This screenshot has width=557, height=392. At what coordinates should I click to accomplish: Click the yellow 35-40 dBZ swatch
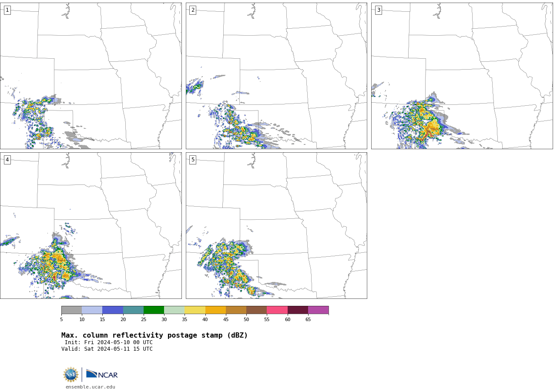pyautogui.click(x=195, y=310)
